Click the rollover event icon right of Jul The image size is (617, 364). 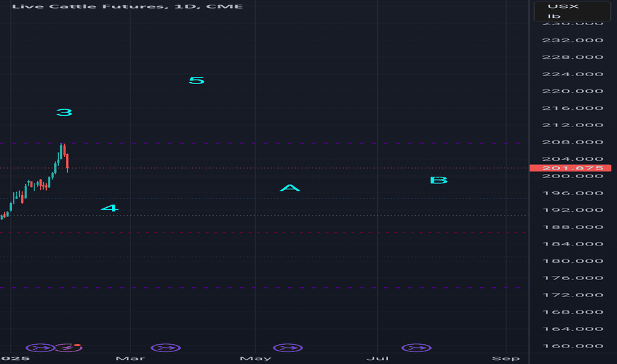point(416,348)
